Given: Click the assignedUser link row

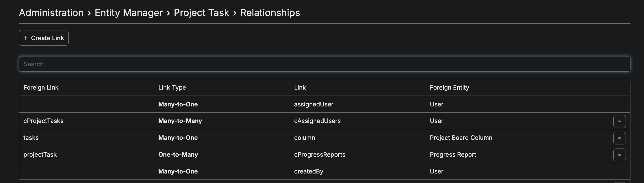Looking at the screenshot, I should pos(314,104).
